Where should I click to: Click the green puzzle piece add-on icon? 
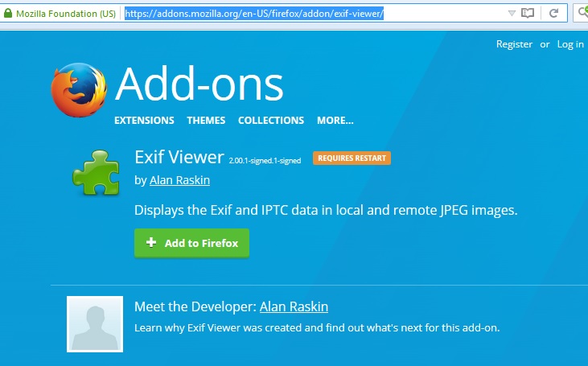tap(97, 172)
